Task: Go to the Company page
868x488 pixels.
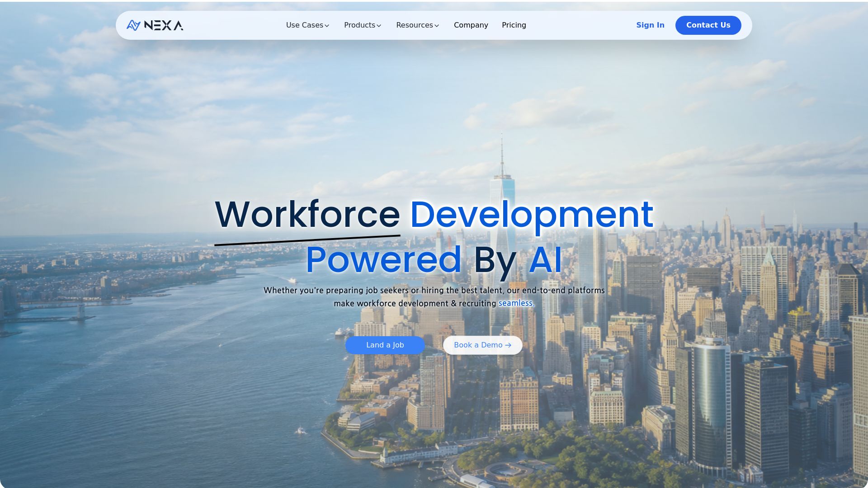Action: [471, 25]
